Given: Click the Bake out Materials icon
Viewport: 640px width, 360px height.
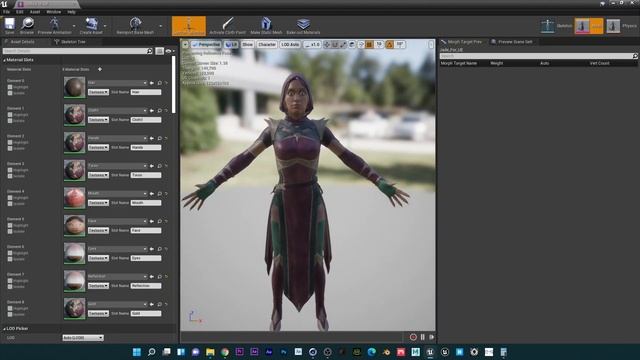Looking at the screenshot, I should pos(303,25).
